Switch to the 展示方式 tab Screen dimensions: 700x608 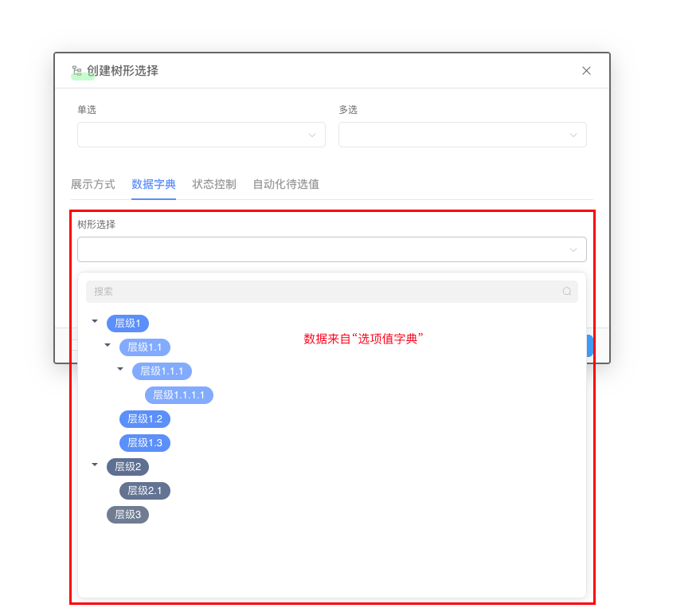92,184
